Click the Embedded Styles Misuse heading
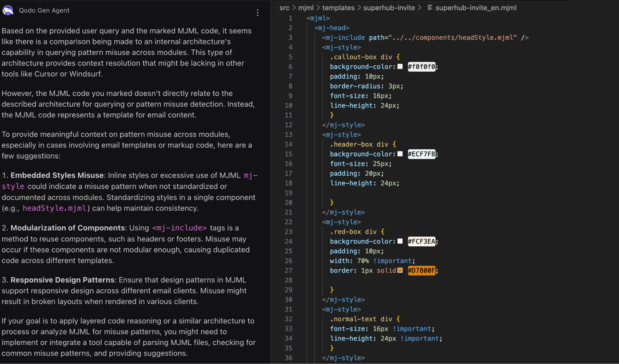 [57, 175]
